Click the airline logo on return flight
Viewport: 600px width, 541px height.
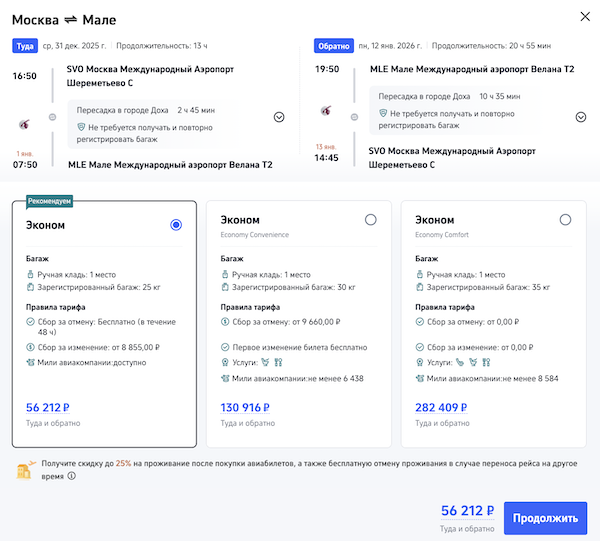325,111
